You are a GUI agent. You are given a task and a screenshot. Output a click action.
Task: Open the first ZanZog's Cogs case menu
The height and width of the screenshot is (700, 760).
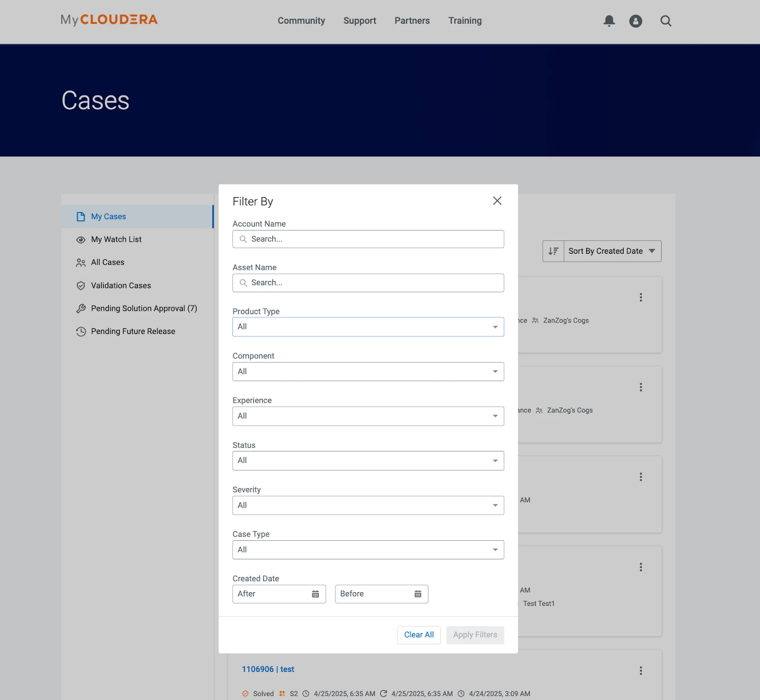point(641,297)
